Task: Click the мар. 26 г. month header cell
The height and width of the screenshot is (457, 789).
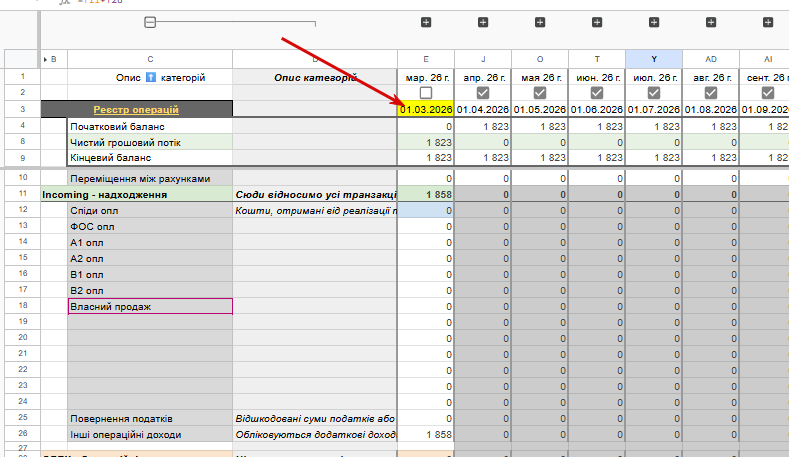Action: (x=426, y=78)
